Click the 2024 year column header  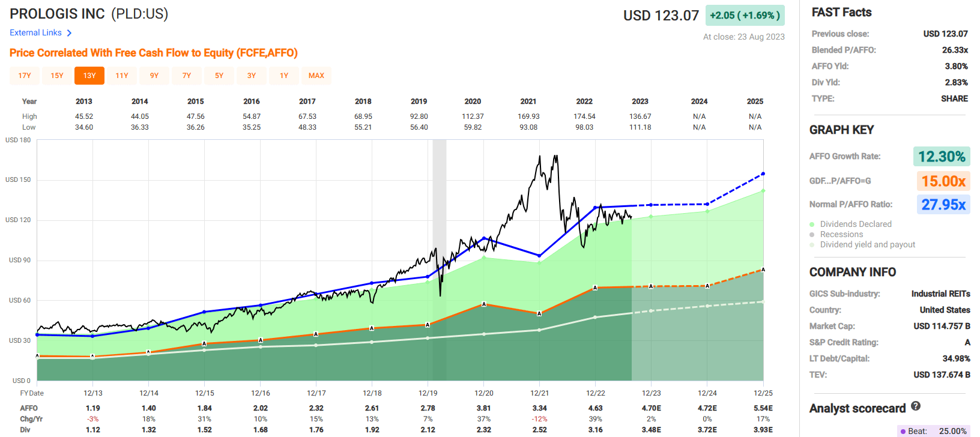[699, 101]
